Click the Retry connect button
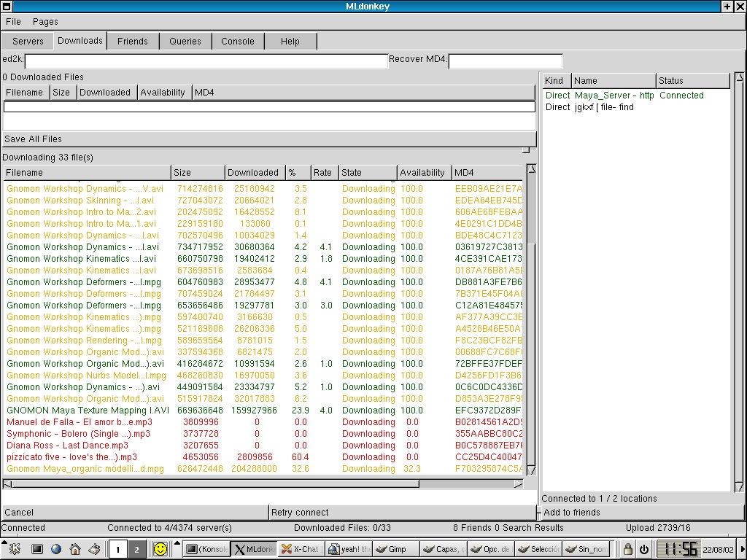747x560 pixels. point(403,513)
